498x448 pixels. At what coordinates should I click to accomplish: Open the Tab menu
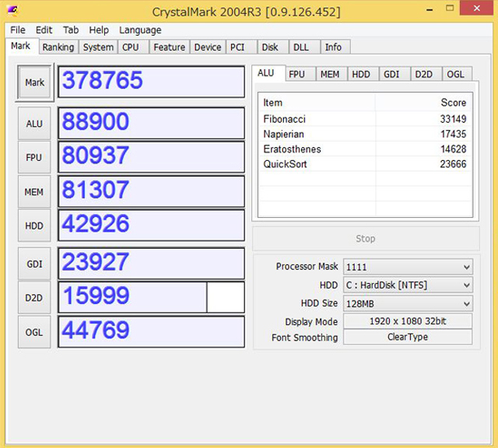(x=71, y=30)
